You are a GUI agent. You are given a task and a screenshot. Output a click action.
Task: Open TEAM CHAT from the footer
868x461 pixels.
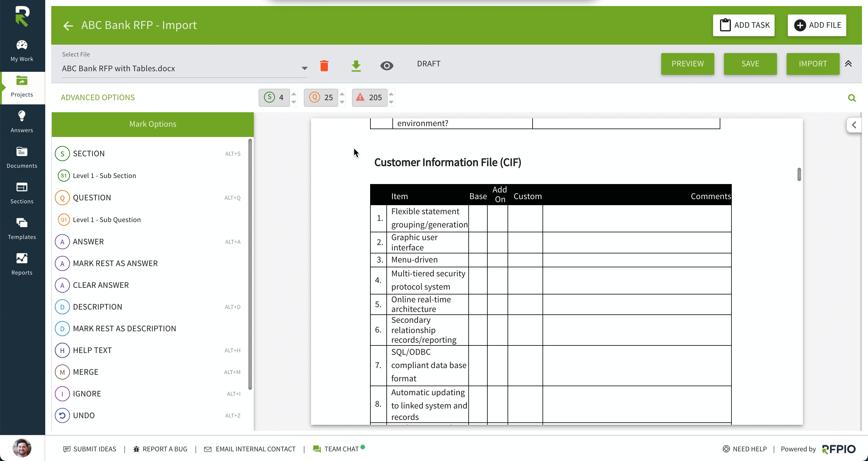click(339, 449)
